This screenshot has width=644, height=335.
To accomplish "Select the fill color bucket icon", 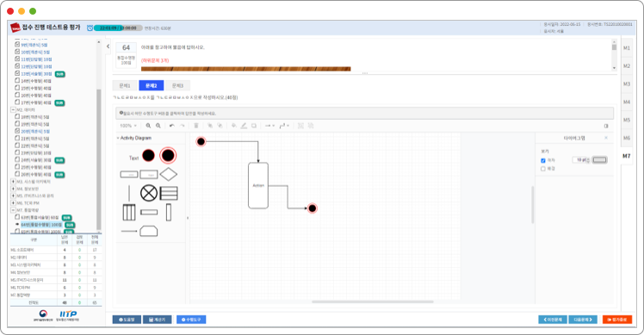I will [233, 126].
